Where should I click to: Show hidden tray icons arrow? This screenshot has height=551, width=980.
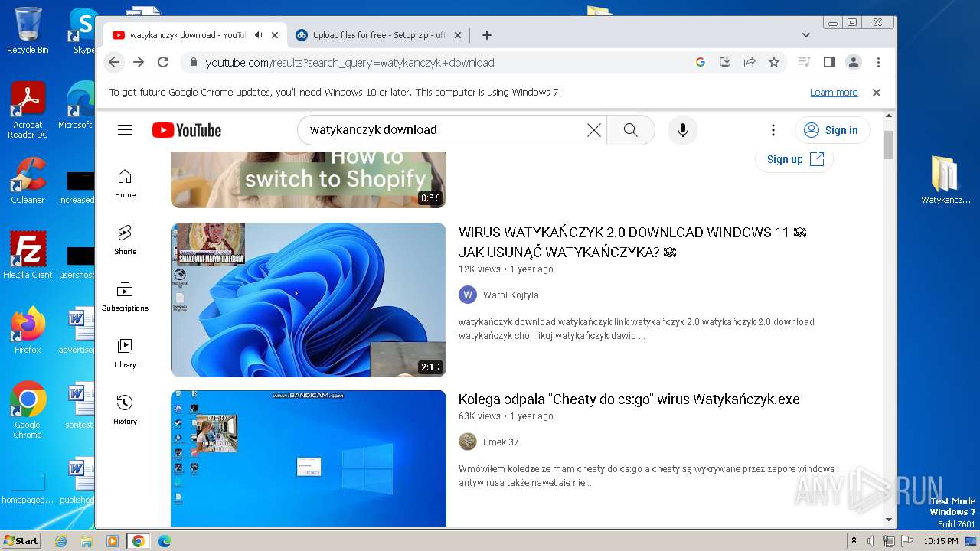[x=854, y=541]
